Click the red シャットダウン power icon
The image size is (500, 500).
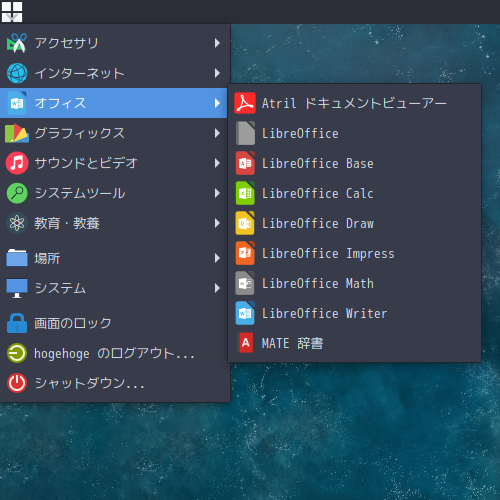[x=17, y=383]
